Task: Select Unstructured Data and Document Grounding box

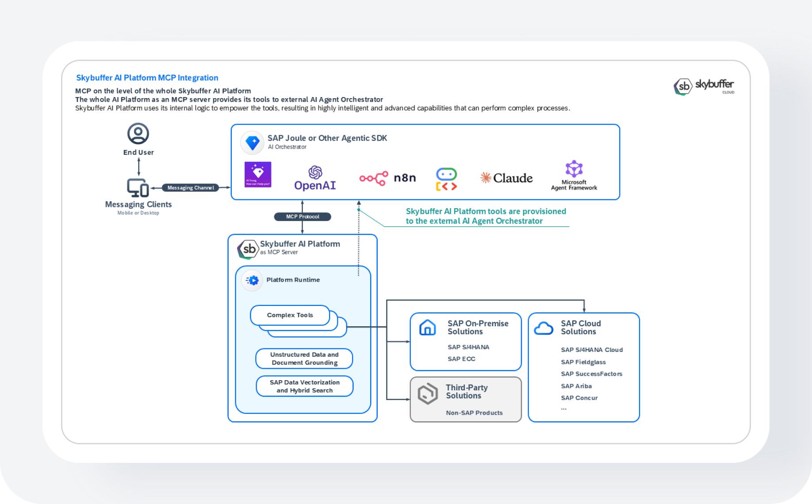Action: [304, 359]
